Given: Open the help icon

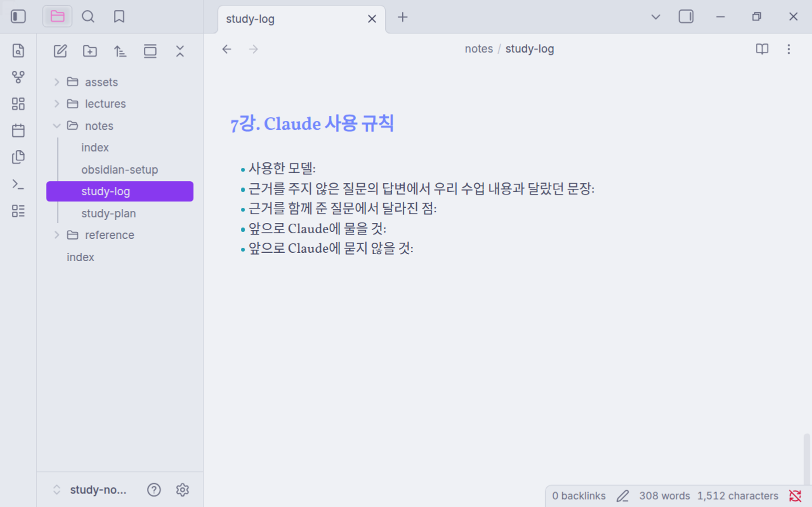Looking at the screenshot, I should [x=154, y=490].
